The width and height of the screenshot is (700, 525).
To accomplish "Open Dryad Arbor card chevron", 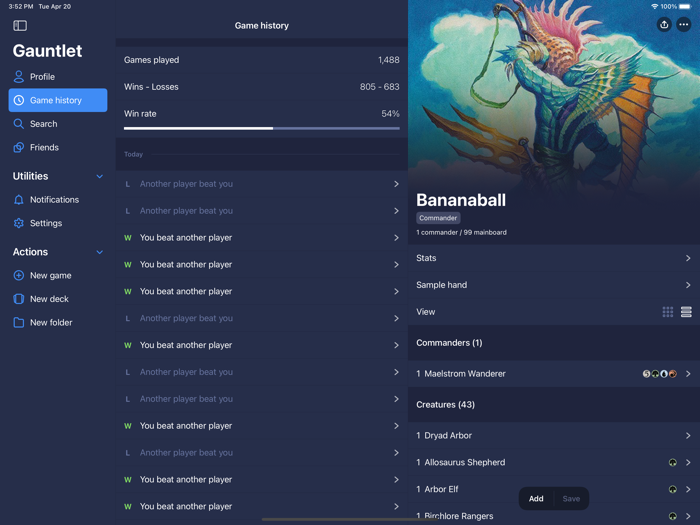I will tap(688, 436).
